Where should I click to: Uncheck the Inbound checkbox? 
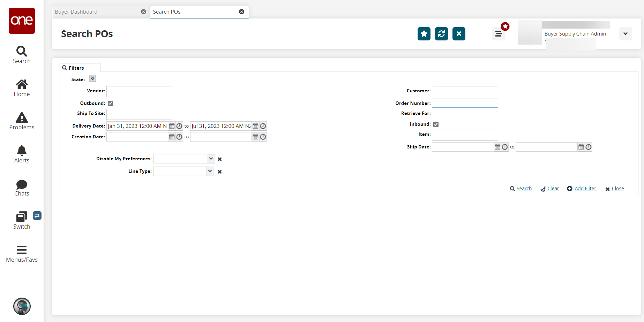click(x=436, y=124)
